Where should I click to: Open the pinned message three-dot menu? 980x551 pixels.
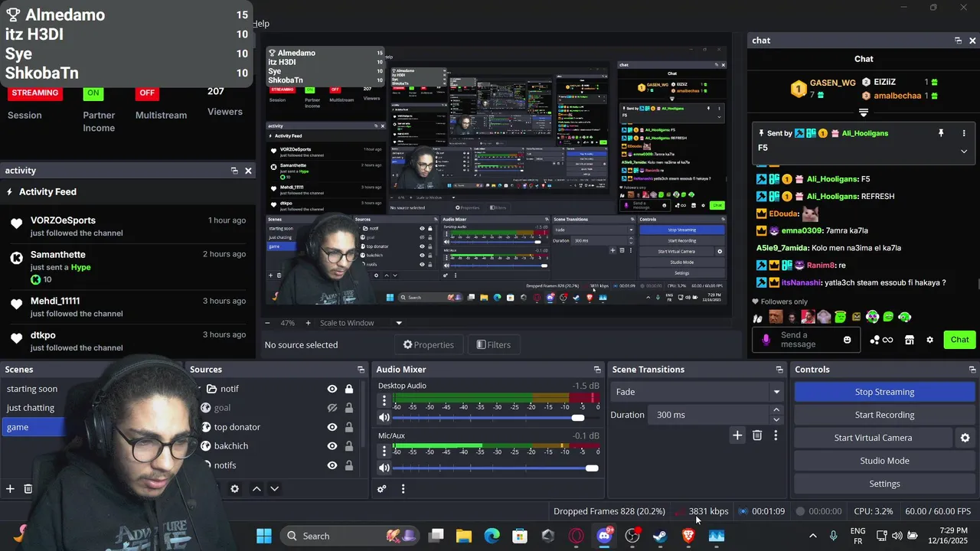pos(964,133)
